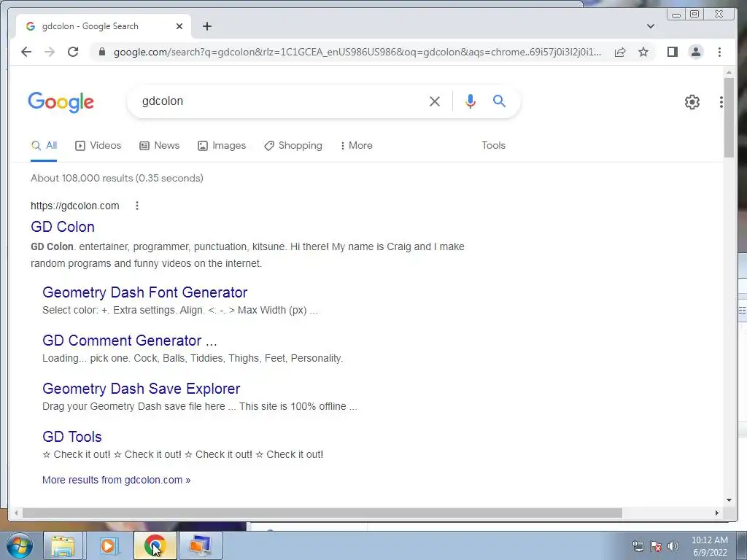Open a new tab with the plus button

click(x=206, y=26)
